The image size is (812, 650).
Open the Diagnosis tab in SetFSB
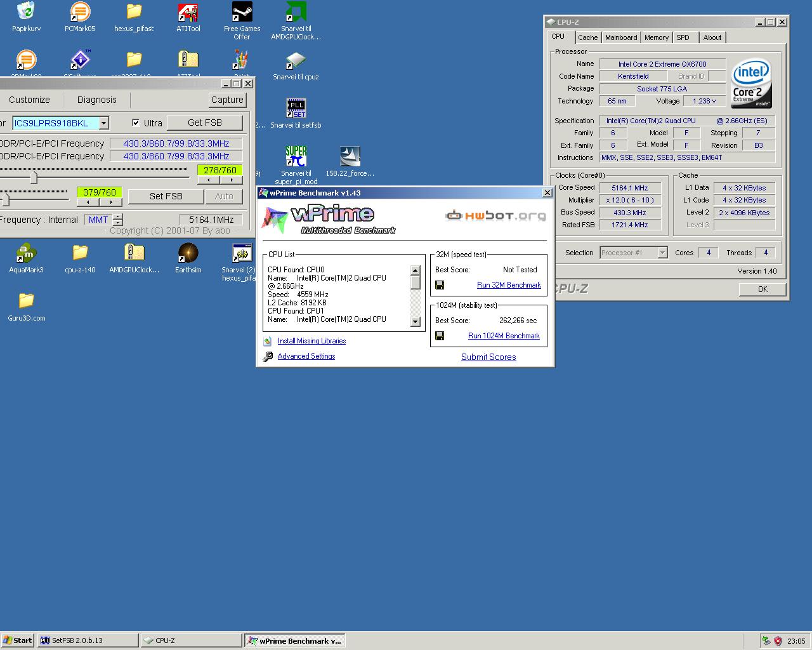coord(97,100)
